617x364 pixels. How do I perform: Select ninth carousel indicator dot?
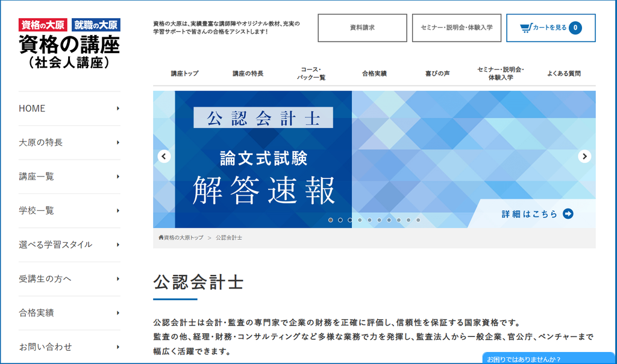coord(409,220)
